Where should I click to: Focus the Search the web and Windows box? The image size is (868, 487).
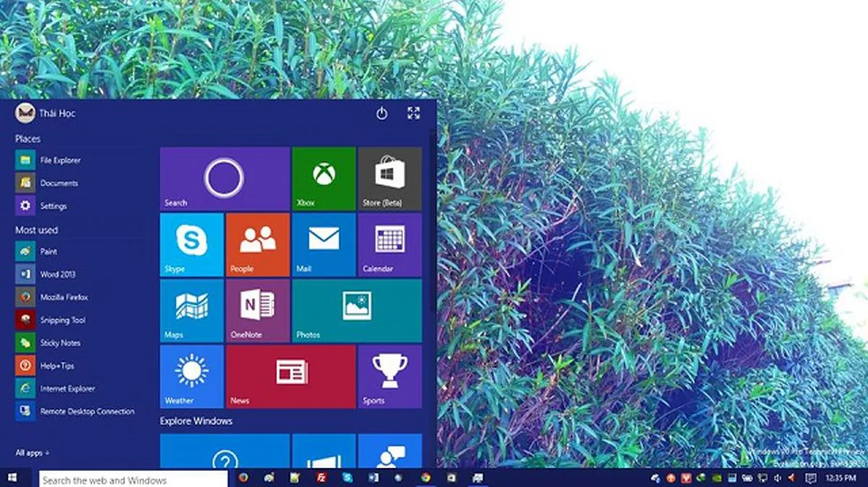[x=133, y=479]
